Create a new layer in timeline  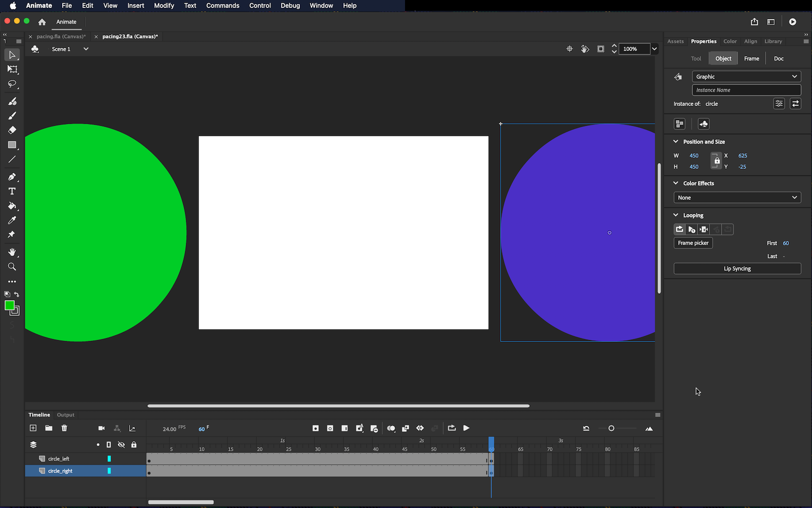[33, 428]
